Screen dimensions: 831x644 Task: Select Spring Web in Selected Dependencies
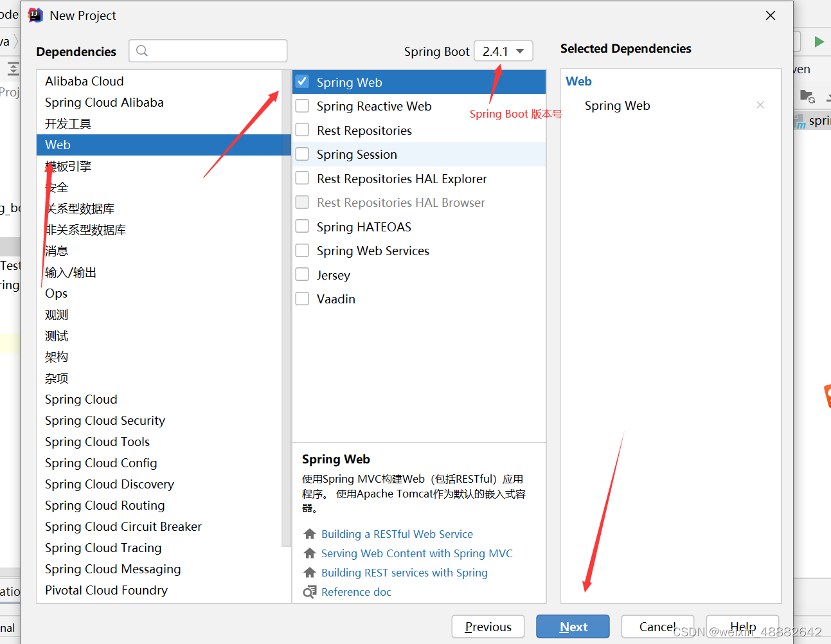pos(617,105)
